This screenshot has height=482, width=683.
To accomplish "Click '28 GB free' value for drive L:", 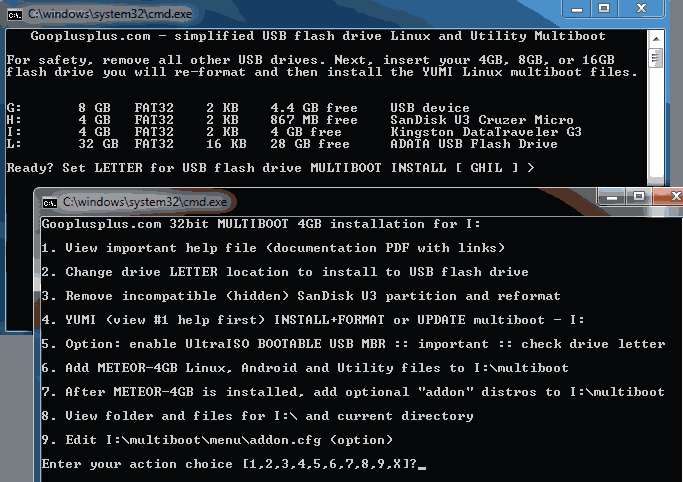I will click(310, 144).
